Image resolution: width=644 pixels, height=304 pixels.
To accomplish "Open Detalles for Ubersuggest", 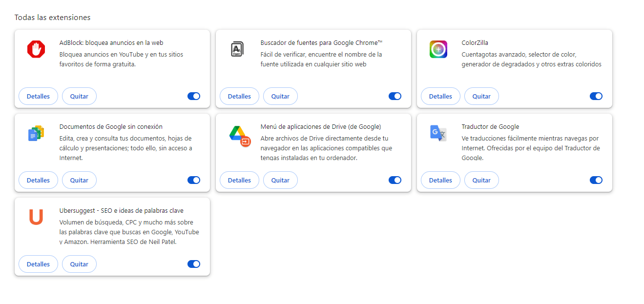I will click(38, 264).
